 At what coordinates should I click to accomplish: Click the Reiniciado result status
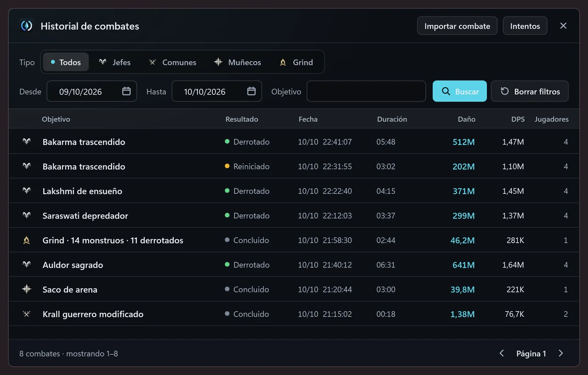pyautogui.click(x=247, y=166)
